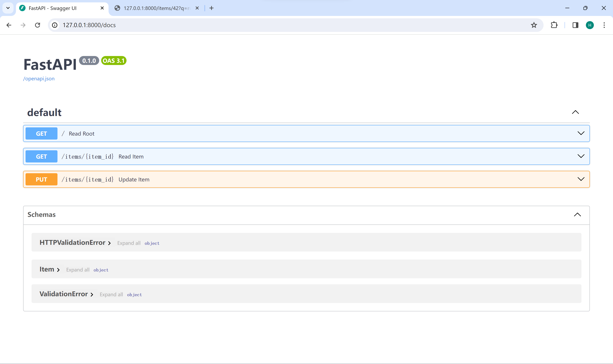Click the OAS 3.1 badge
The image size is (613, 364).
click(x=114, y=61)
